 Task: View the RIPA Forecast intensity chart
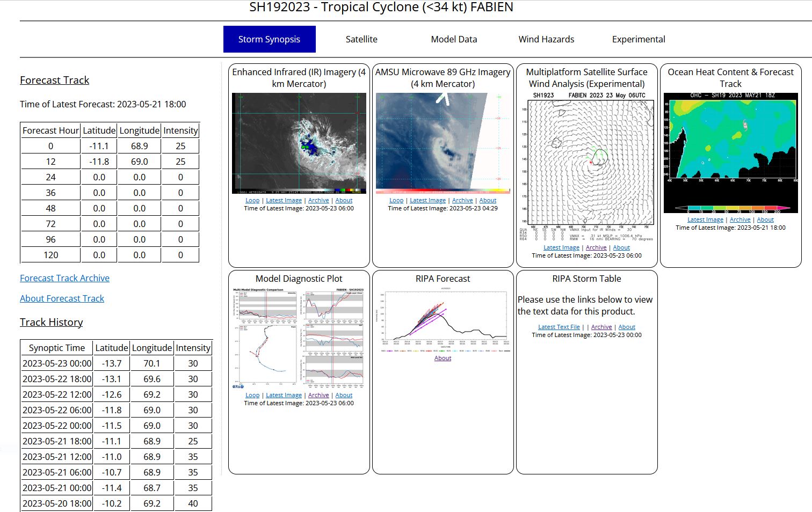pyautogui.click(x=443, y=321)
